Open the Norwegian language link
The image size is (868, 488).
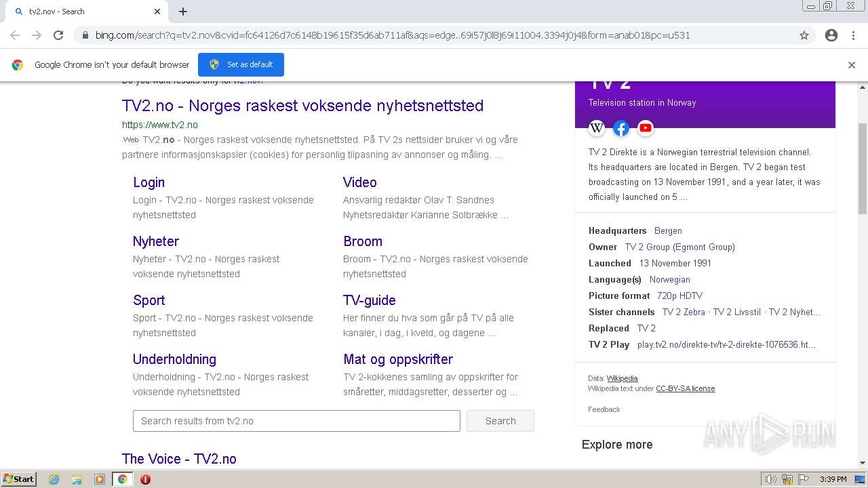(x=669, y=279)
